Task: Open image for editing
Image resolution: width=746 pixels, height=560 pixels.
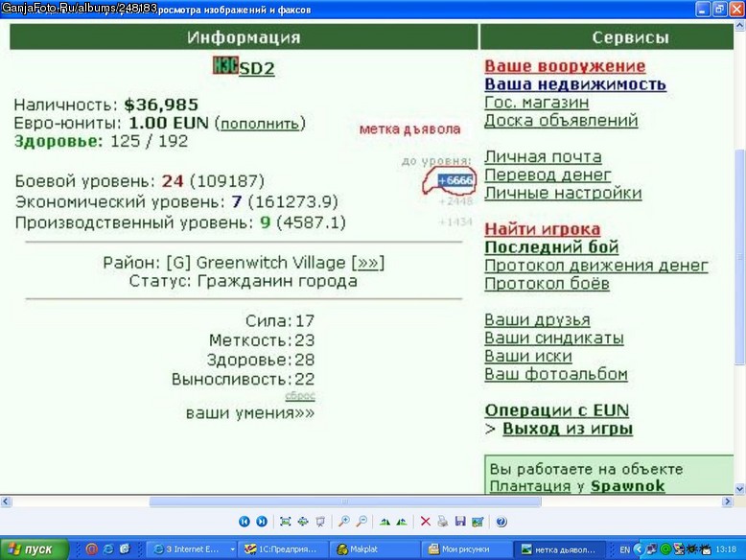Action: pos(478,522)
